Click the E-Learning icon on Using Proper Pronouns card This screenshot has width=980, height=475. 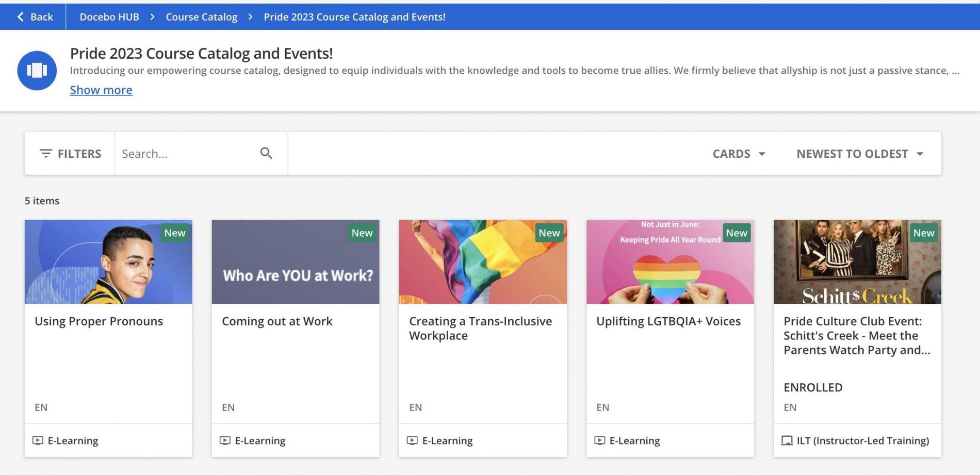(x=38, y=440)
